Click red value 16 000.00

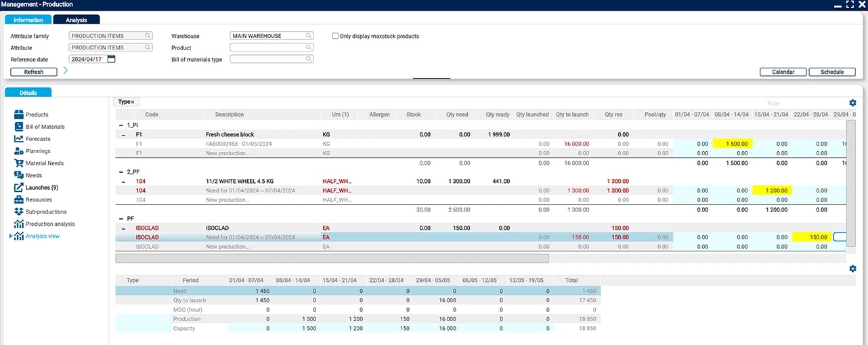[576, 144]
